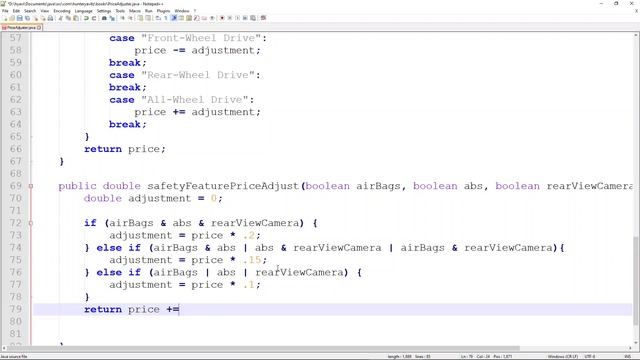The width and height of the screenshot is (640, 360).
Task: Click the Paste toolbar icon
Action: point(76,18)
